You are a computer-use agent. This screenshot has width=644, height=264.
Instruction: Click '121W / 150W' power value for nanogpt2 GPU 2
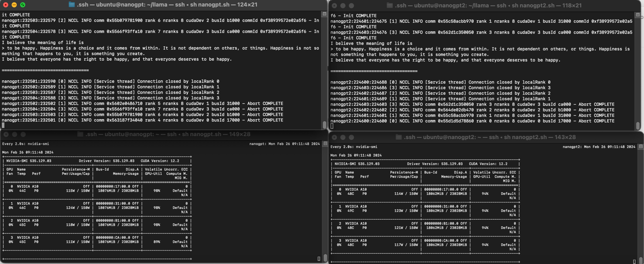pyautogui.click(x=406, y=228)
